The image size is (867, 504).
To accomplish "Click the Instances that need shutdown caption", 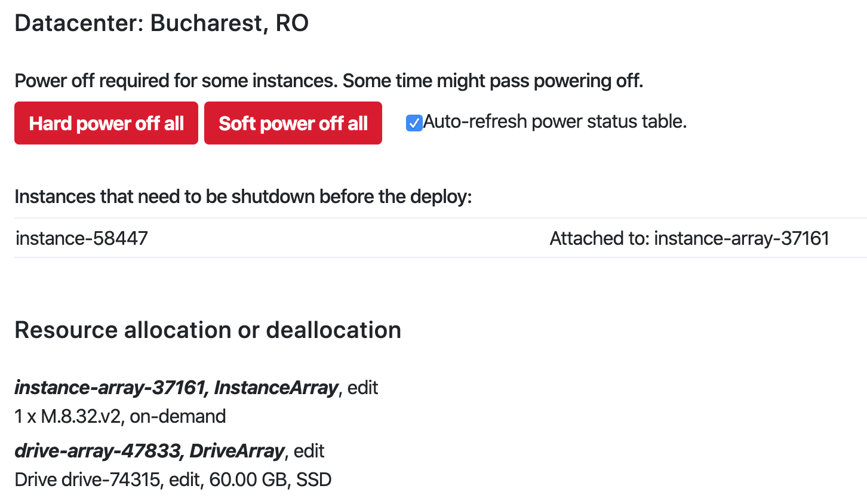I will click(x=243, y=196).
